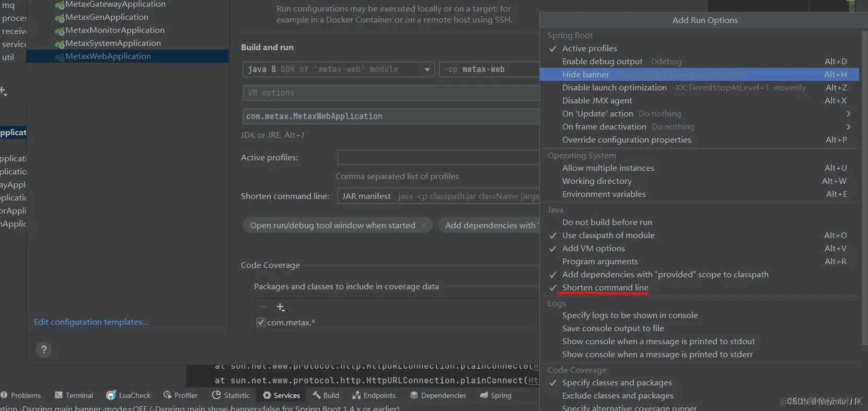
Task: Click the Active profiles text field
Action: click(438, 157)
